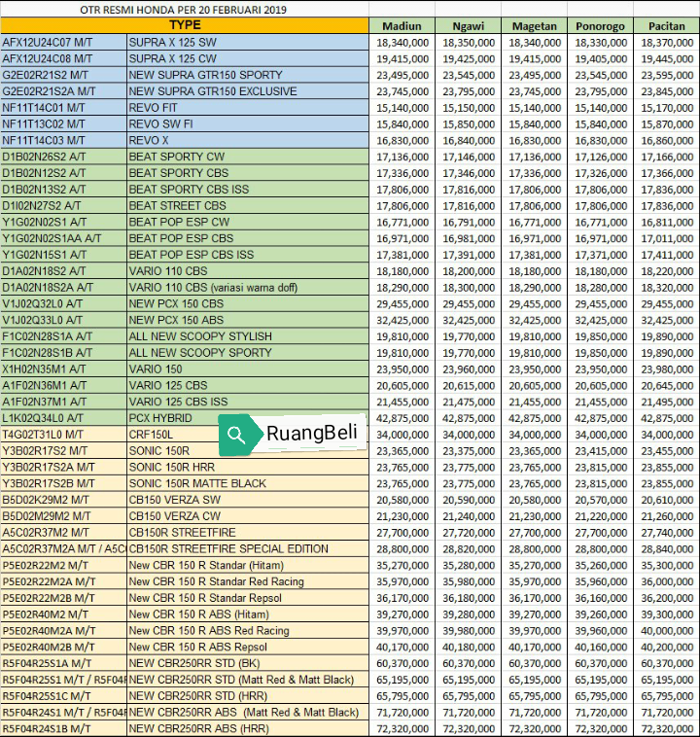Click ALL NEW SCOOPY SPORTY cell
This screenshot has width=700, height=737.
(248, 353)
